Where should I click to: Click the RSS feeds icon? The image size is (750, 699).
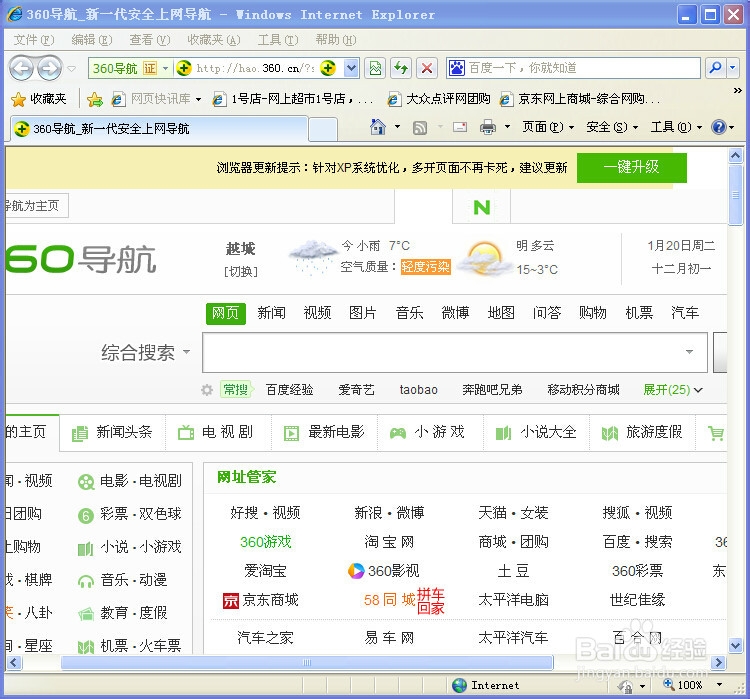click(419, 128)
